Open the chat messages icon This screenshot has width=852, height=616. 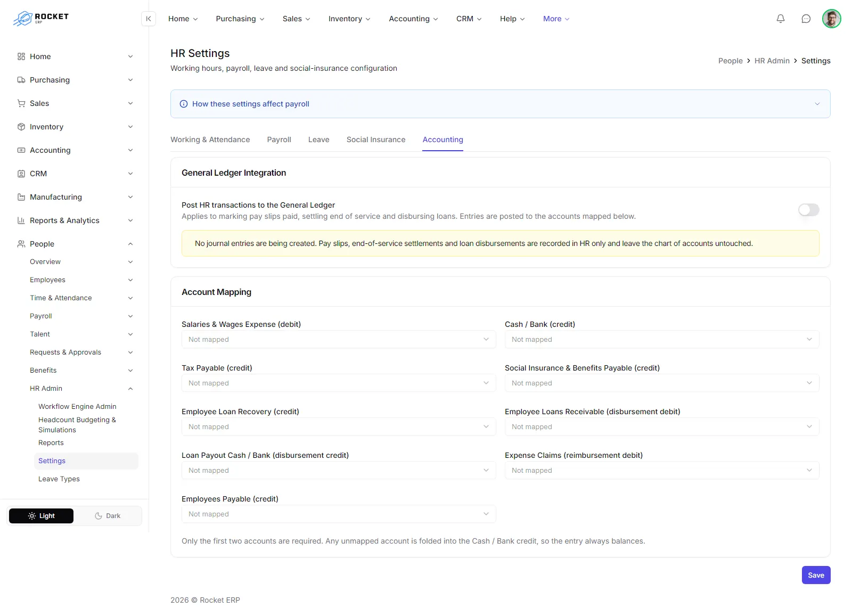806,19
